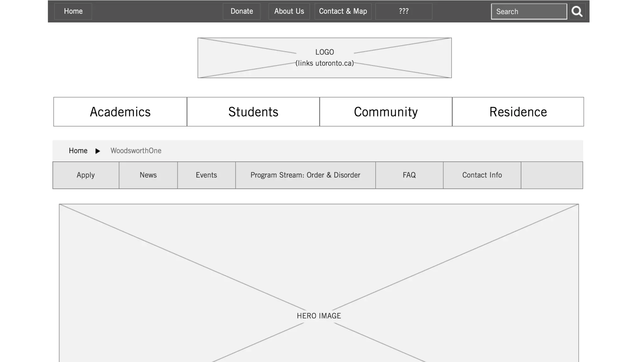The image size is (644, 362).
Task: Switch to the Students section
Action: 253,112
